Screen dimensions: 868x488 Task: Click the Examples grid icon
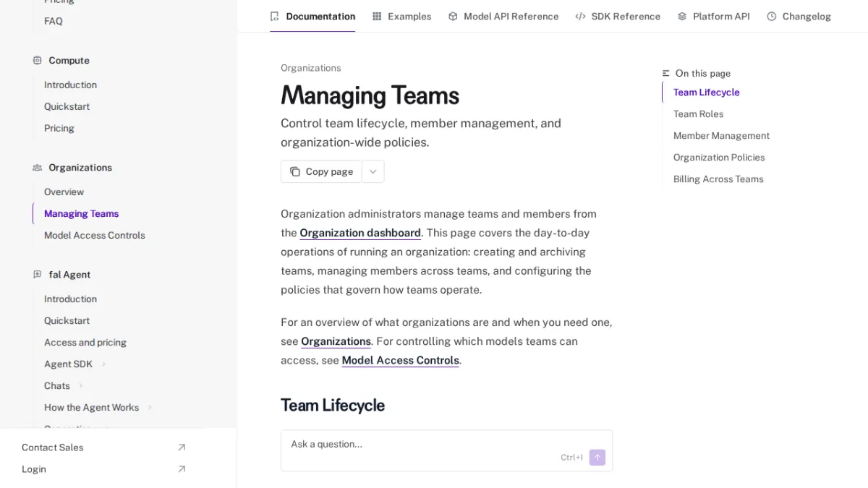(x=377, y=16)
